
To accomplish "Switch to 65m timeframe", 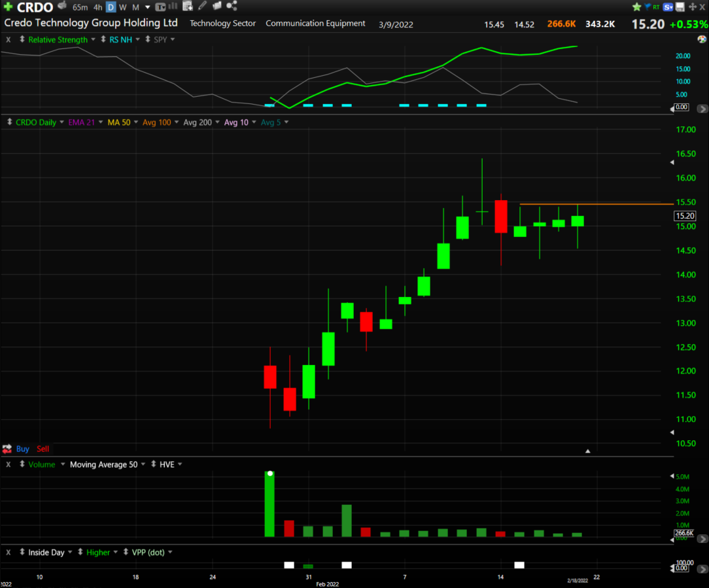I will click(80, 7).
